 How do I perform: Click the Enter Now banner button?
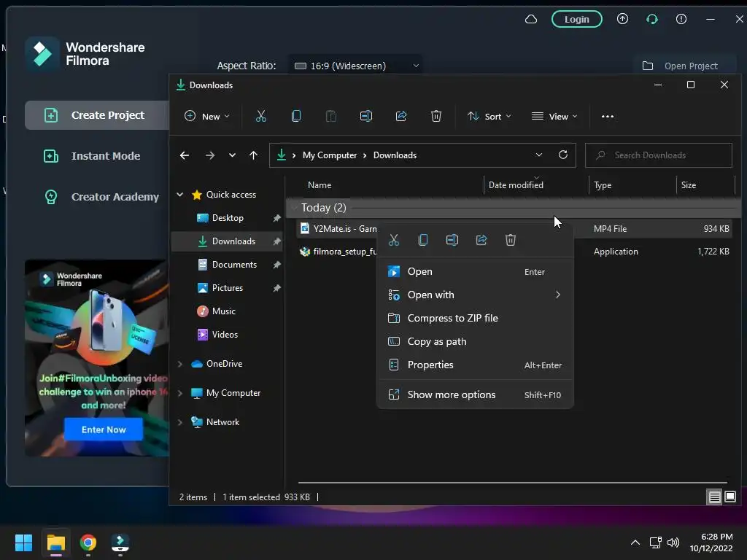point(104,429)
